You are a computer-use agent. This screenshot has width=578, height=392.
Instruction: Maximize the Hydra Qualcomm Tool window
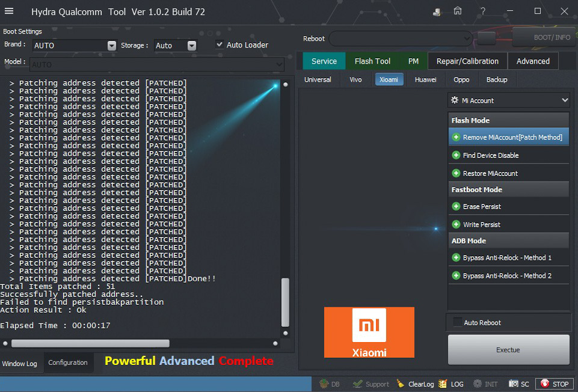(538, 11)
